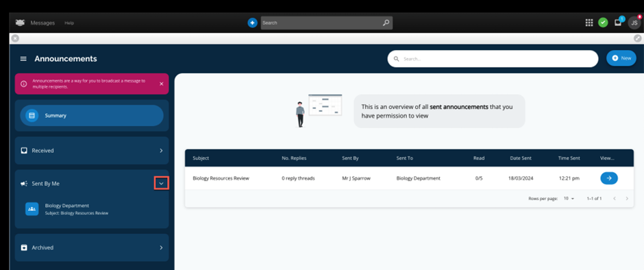This screenshot has height=270, width=644.
Task: Go to next page arrow
Action: point(627,199)
